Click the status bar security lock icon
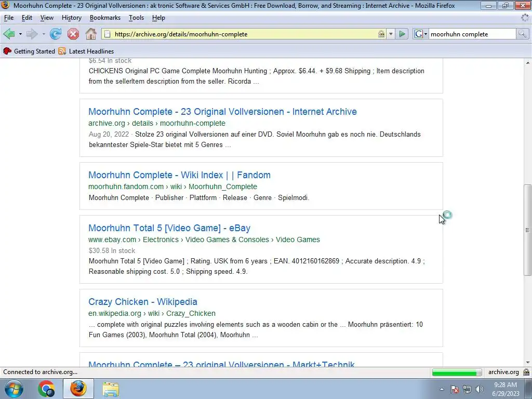Viewport: 532px width, 399px height. click(x=526, y=372)
